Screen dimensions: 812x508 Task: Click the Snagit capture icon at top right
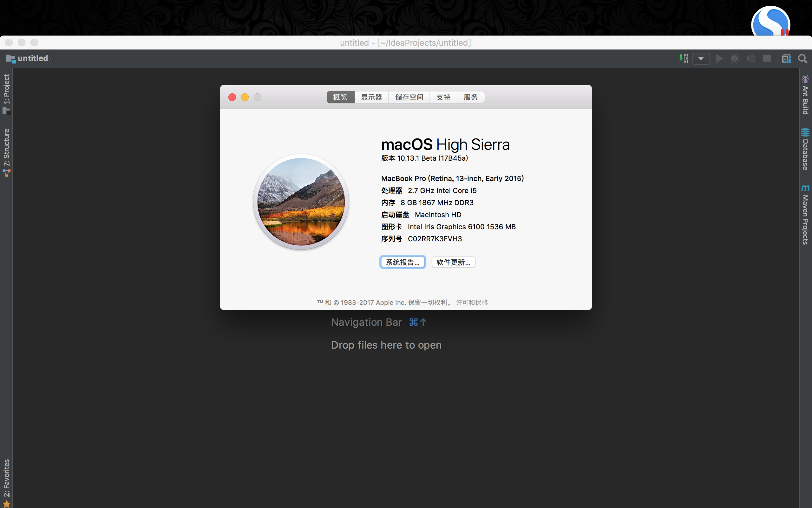click(x=770, y=22)
